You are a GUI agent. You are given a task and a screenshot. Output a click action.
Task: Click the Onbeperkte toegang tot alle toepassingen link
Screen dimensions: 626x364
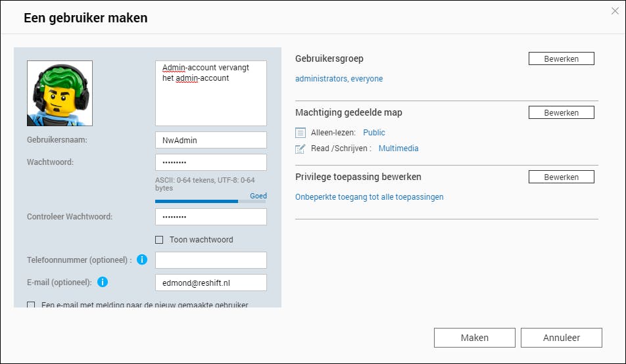369,197
